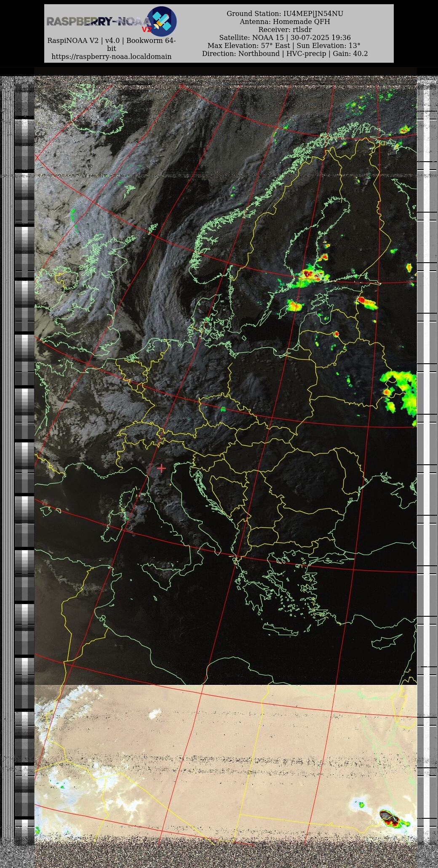Select the 'Antenna: Homemade QFH' line
The height and width of the screenshot is (868, 438).
[x=285, y=21]
